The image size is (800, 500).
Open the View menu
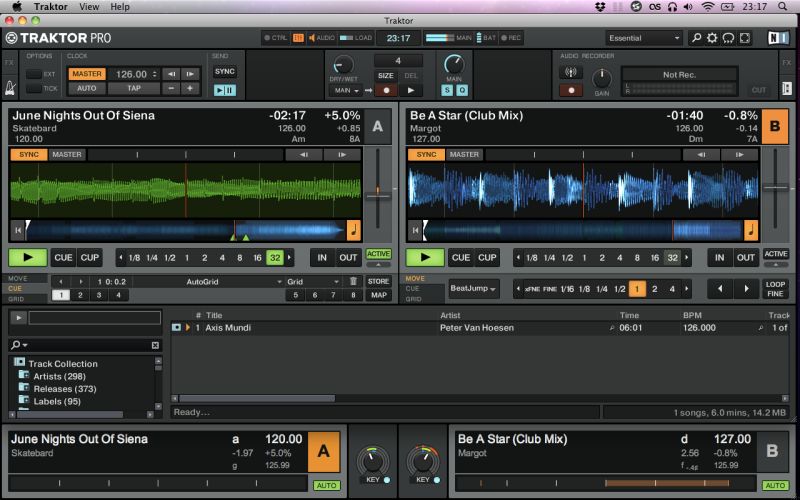pyautogui.click(x=89, y=7)
